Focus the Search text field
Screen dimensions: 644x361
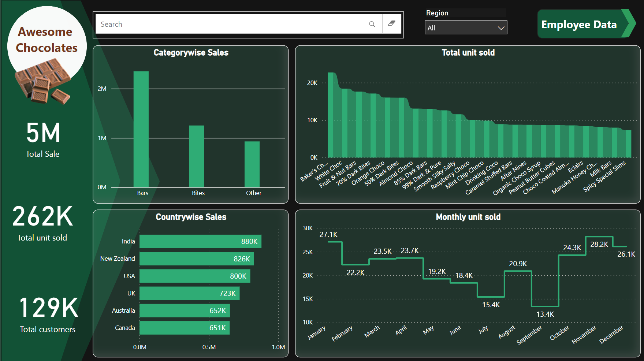tap(231, 24)
